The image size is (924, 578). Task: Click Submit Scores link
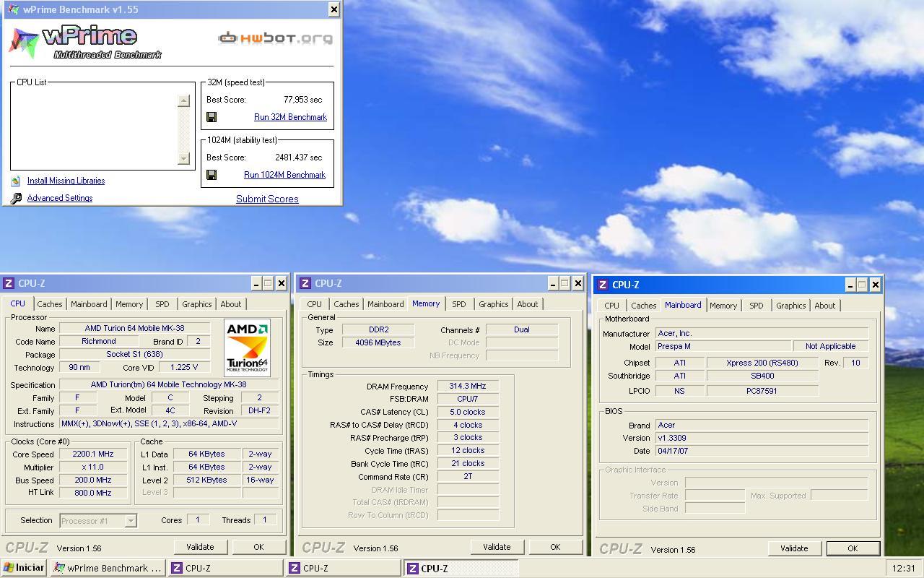(267, 199)
